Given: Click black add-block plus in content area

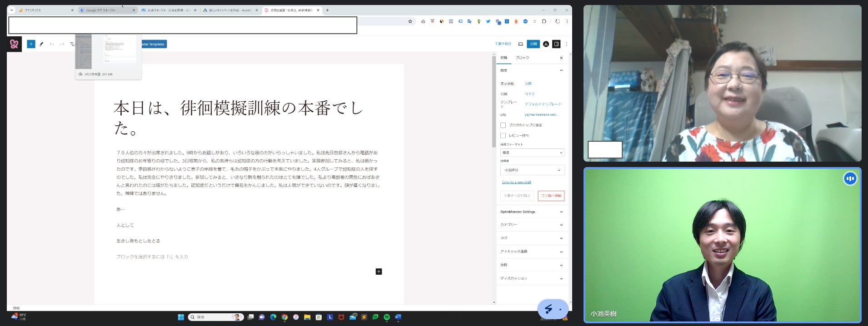Looking at the screenshot, I should 379,272.
